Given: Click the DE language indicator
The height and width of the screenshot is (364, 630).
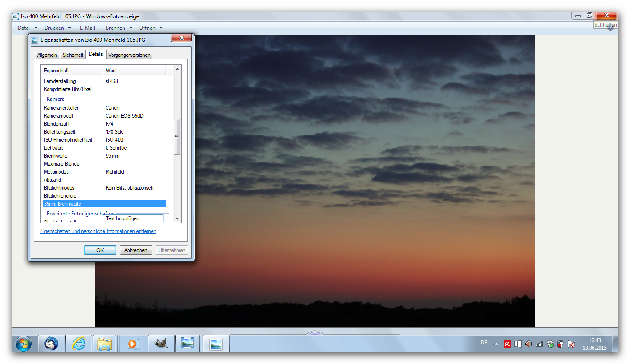Looking at the screenshot, I should coord(484,343).
